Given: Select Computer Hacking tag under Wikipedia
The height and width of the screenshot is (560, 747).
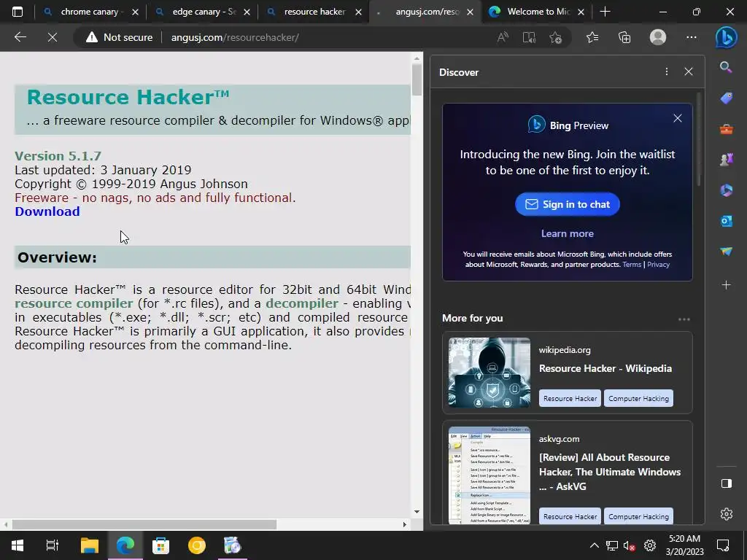Looking at the screenshot, I should [x=638, y=398].
